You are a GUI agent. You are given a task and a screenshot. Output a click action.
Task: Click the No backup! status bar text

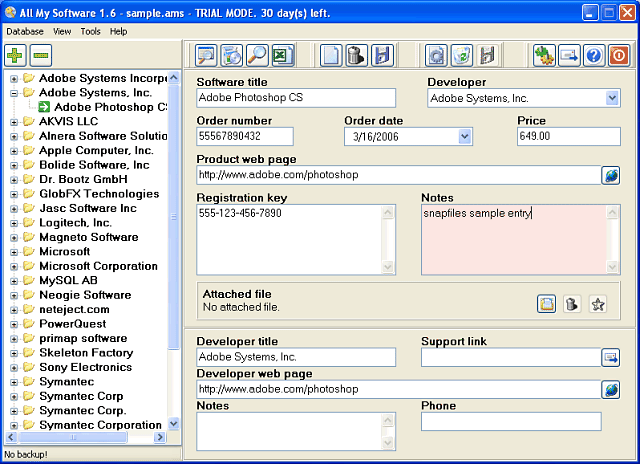pos(26,454)
